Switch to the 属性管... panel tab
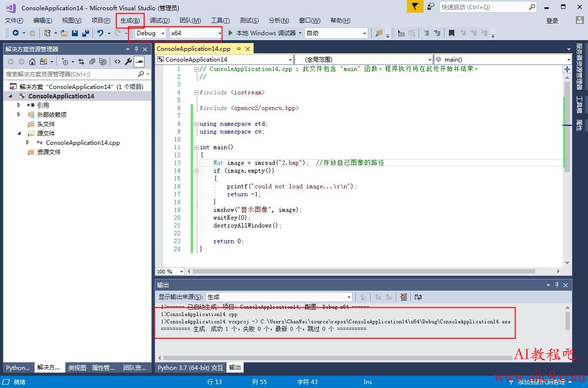Screen dimensions: 588x388 (x=103, y=367)
